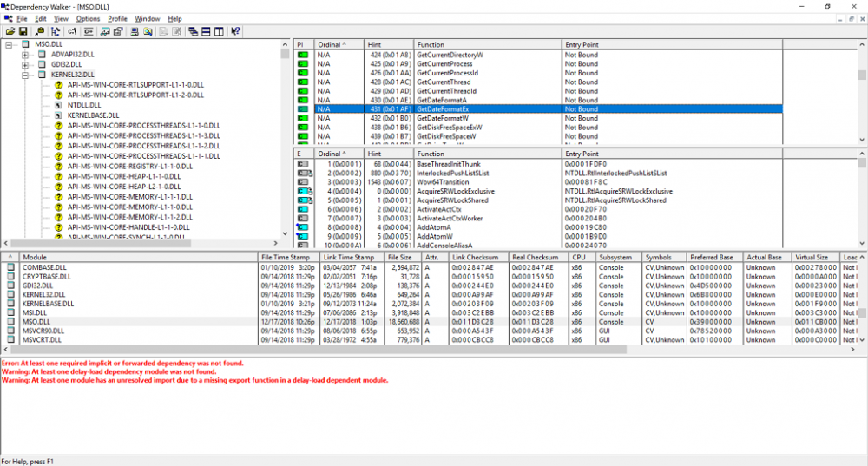868x466 pixels.
Task: Click the Tile Vertically toolbar icon
Action: (x=219, y=31)
